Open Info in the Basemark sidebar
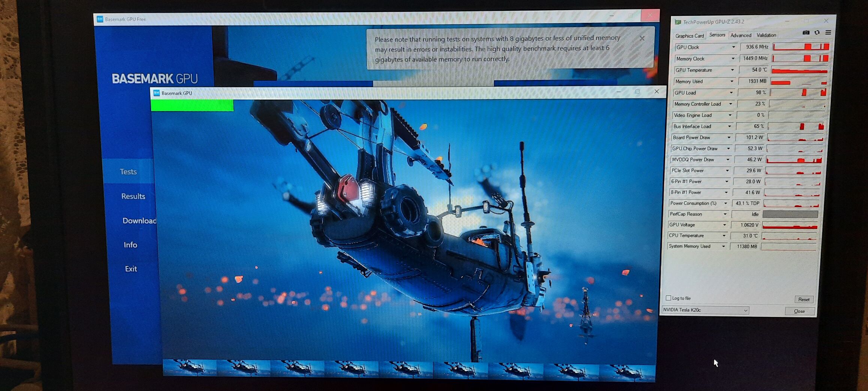Screen dimensions: 868x391 point(130,245)
